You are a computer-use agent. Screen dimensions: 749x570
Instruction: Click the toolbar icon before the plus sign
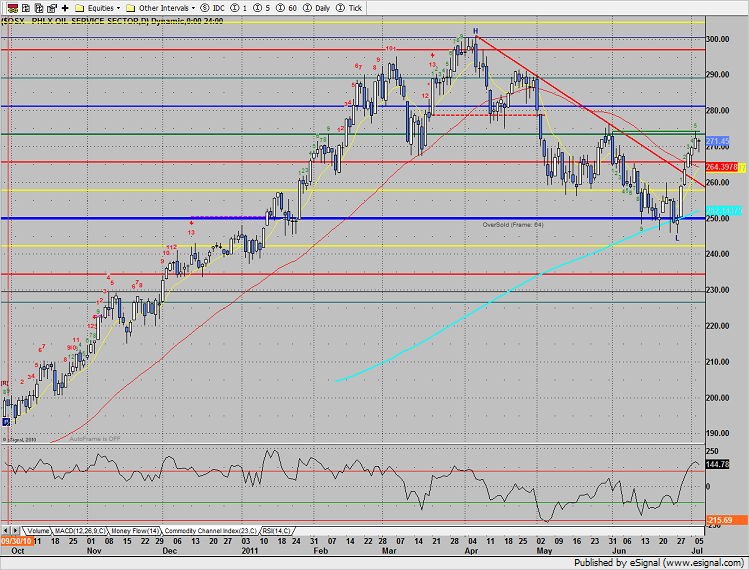click(x=52, y=8)
